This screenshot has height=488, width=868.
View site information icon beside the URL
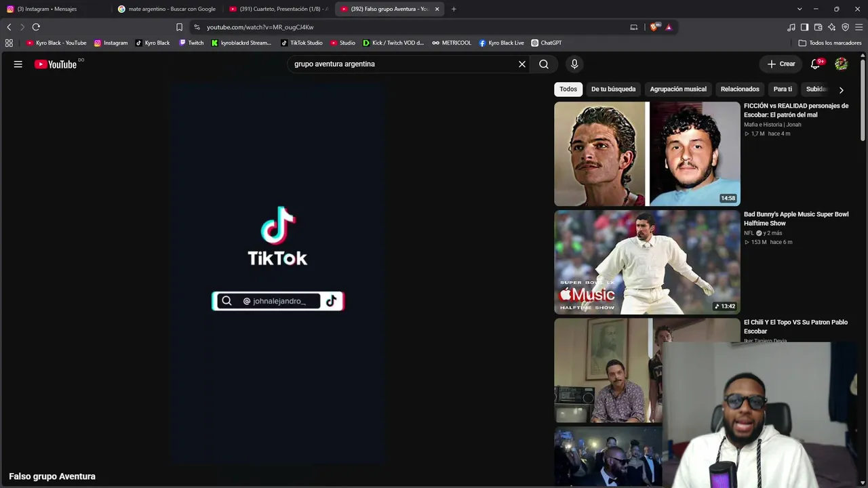click(197, 27)
